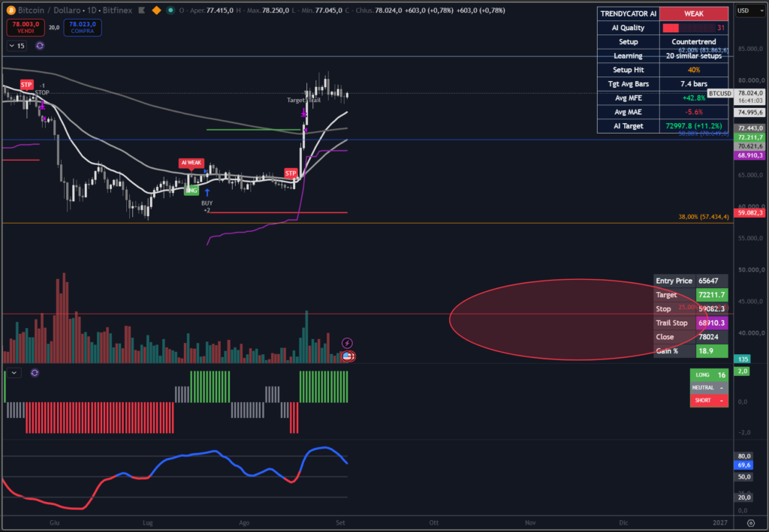Click the blue 69,6 oscillator value label
The image size is (769, 532).
point(743,465)
